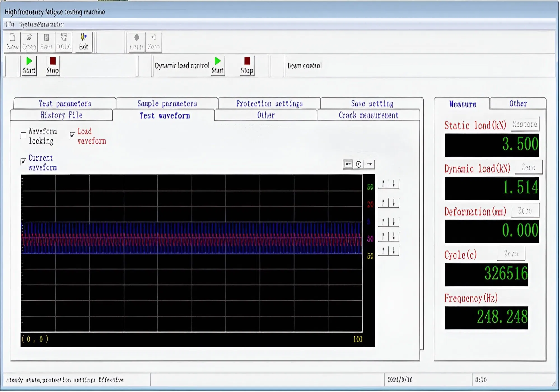Decrease the red 20 scale stepper

[394, 203]
